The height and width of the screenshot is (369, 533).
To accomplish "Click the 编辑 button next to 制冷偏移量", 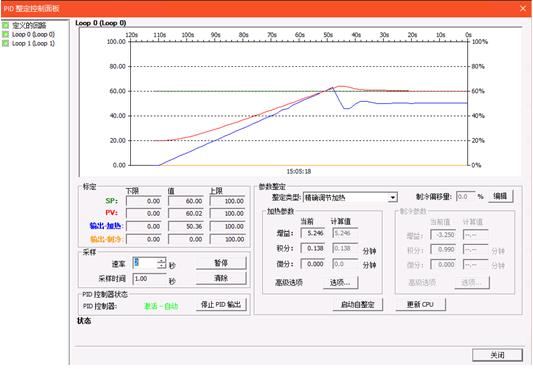I will click(x=500, y=196).
